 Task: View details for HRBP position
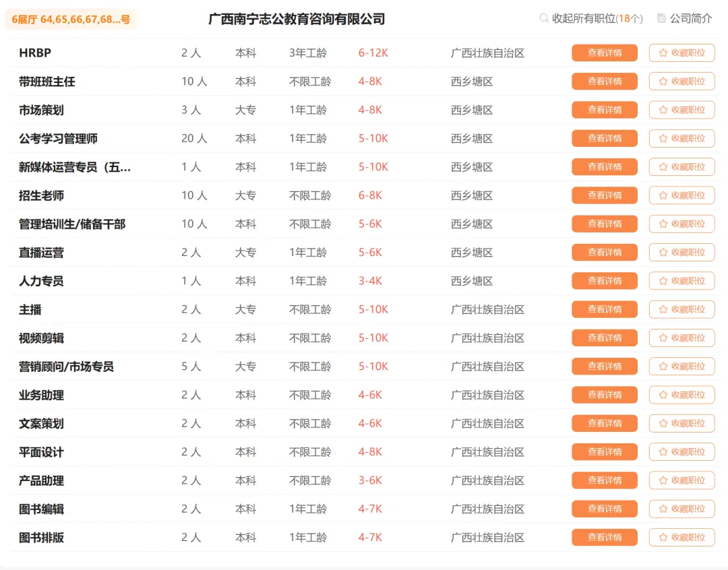click(605, 53)
